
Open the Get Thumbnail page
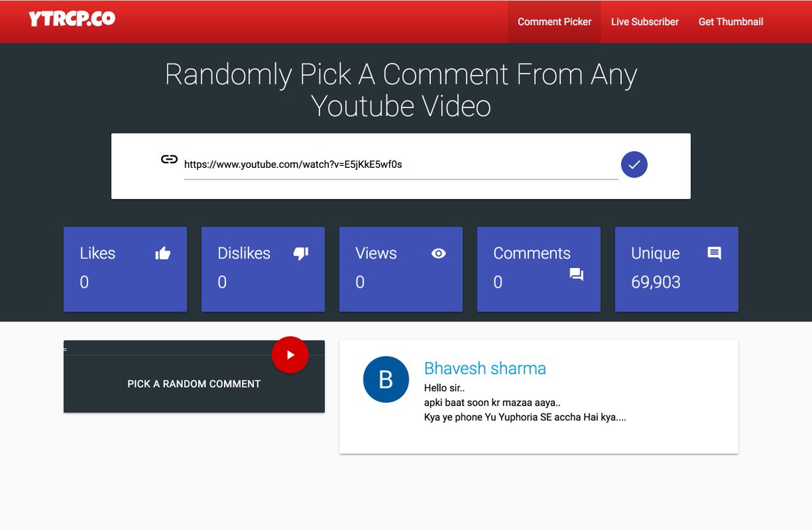coord(731,22)
